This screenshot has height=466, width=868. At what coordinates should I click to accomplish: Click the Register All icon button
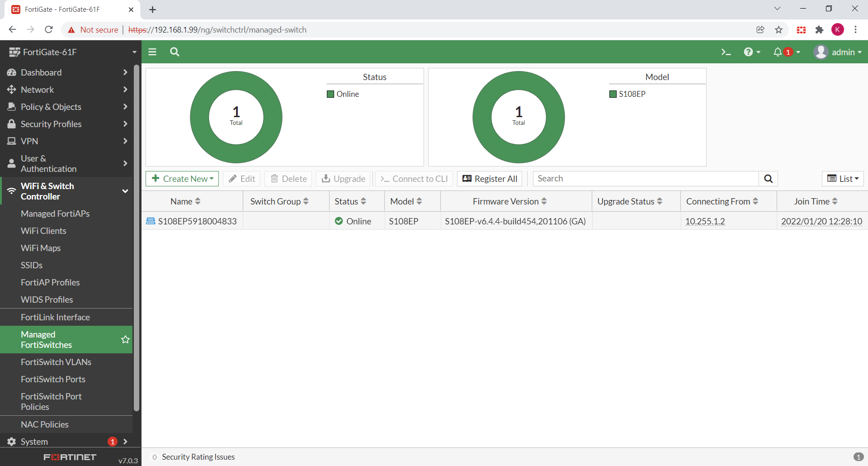[x=467, y=178]
